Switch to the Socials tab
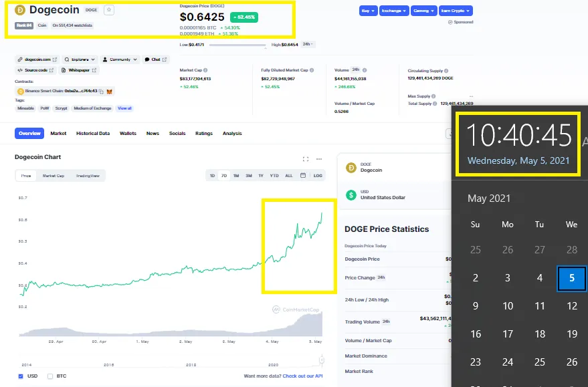This screenshot has width=588, height=387. [177, 134]
